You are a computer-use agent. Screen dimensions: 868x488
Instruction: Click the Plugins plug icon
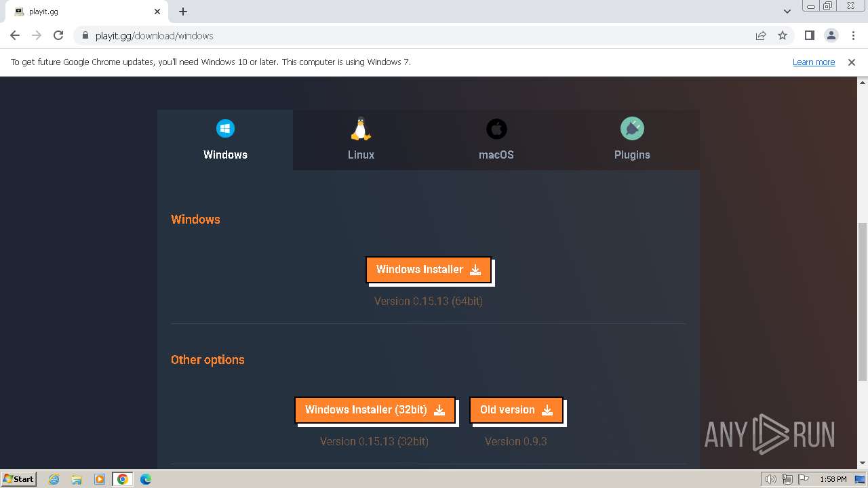point(632,128)
